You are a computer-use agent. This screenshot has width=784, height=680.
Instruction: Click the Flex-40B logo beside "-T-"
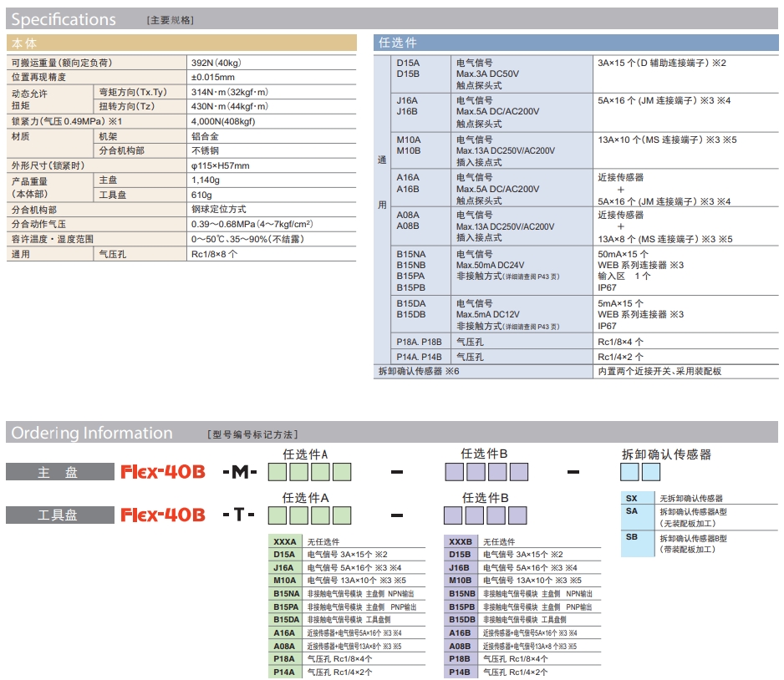click(x=163, y=515)
